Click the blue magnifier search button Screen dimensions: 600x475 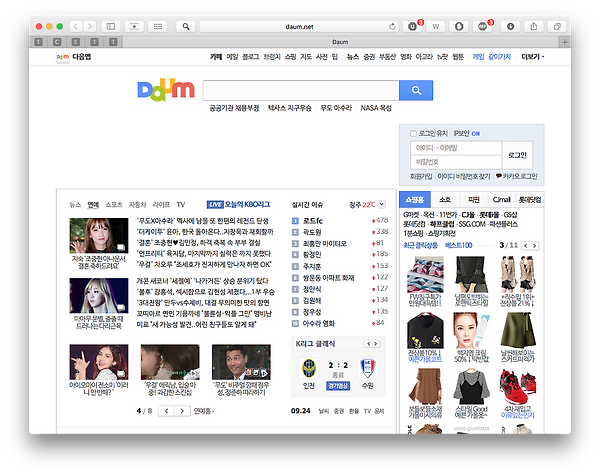tap(416, 90)
